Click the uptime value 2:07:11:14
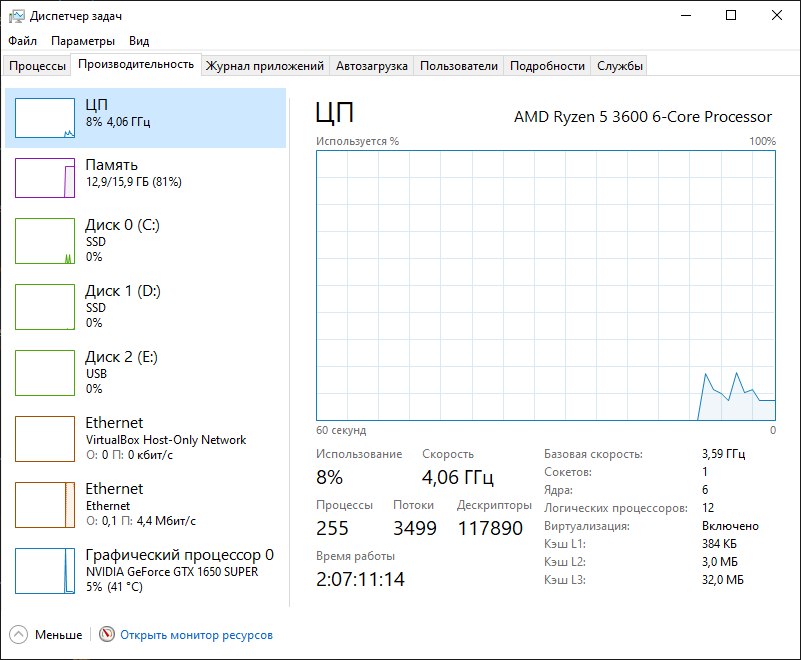Viewport: 801px width, 660px height. point(360,579)
